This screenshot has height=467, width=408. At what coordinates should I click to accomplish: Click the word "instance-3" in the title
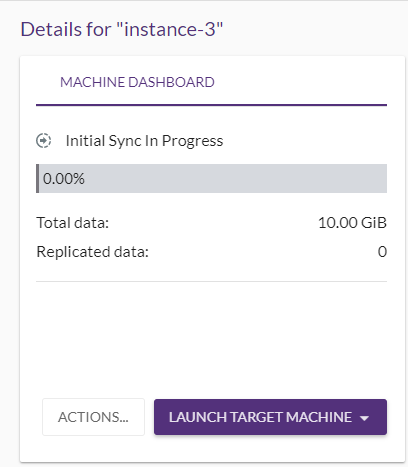[x=170, y=29]
